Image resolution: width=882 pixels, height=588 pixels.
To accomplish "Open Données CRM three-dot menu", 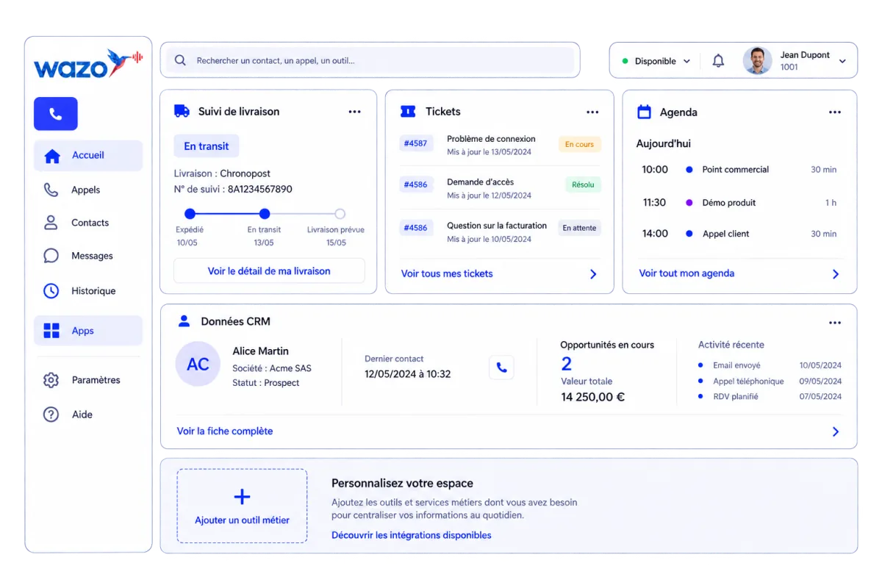I will click(835, 323).
